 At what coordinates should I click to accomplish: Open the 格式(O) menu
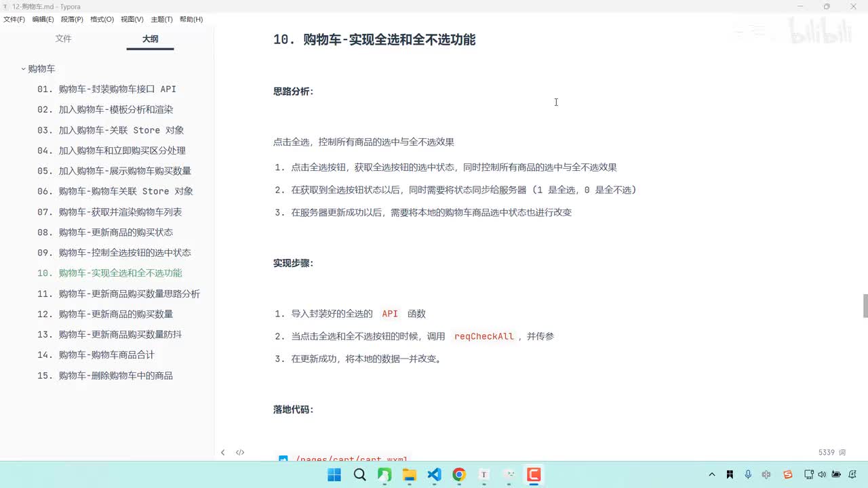pyautogui.click(x=102, y=20)
